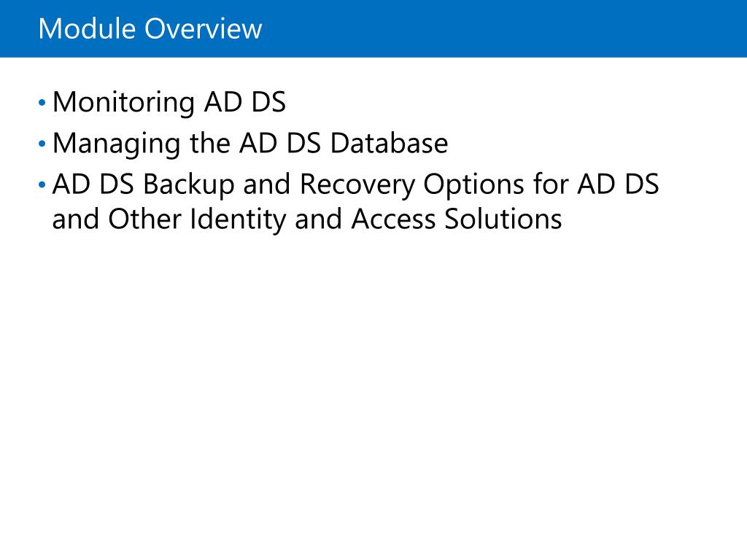
Task: Select the "Monitoring AD DS" bullet text
Action: (169, 102)
